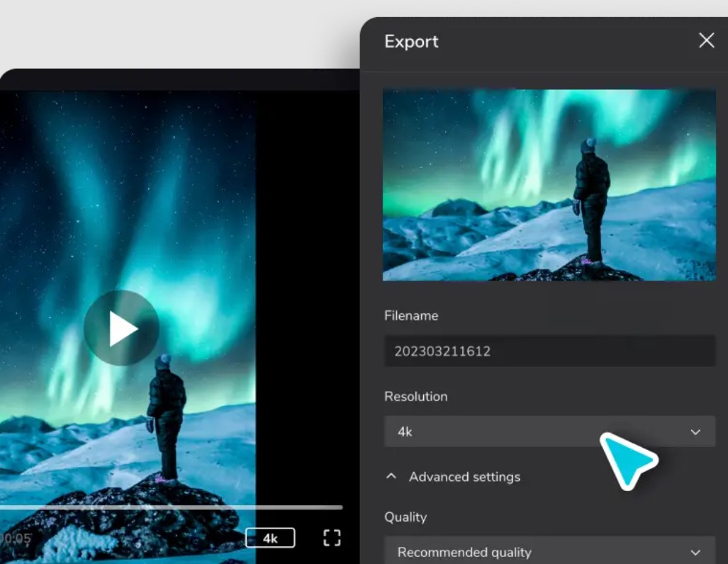The height and width of the screenshot is (564, 728).
Task: Click the Advanced settings label text
Action: (x=464, y=477)
